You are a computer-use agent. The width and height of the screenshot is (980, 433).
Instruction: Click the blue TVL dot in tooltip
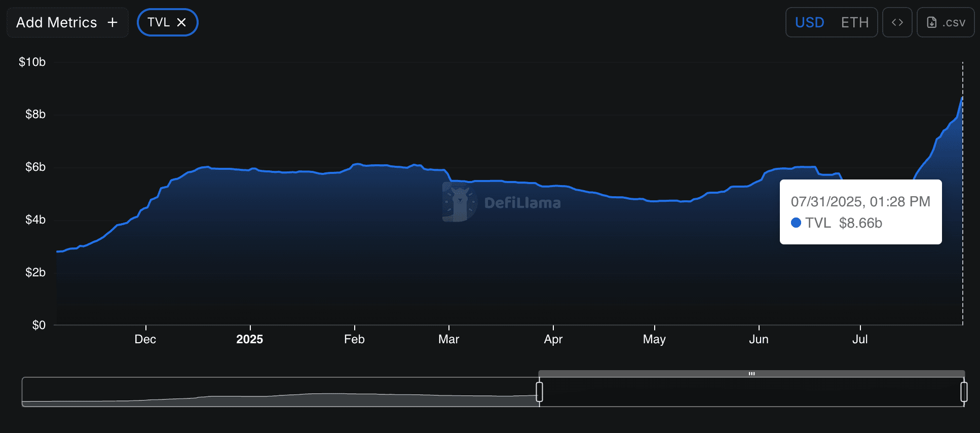tap(796, 223)
